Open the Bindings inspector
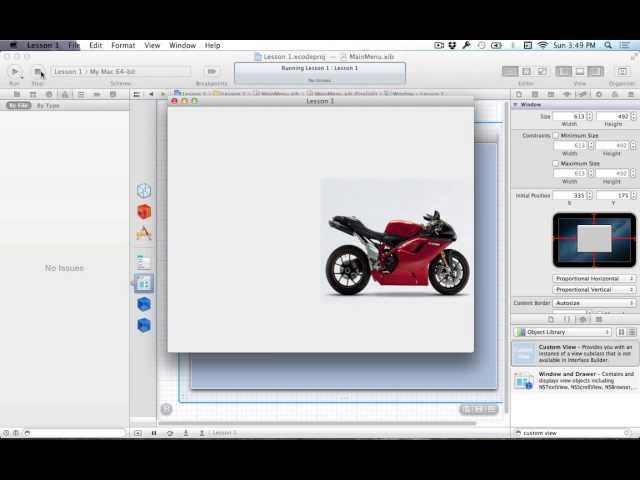Viewport: 640px width, 480px height. tap(615, 94)
